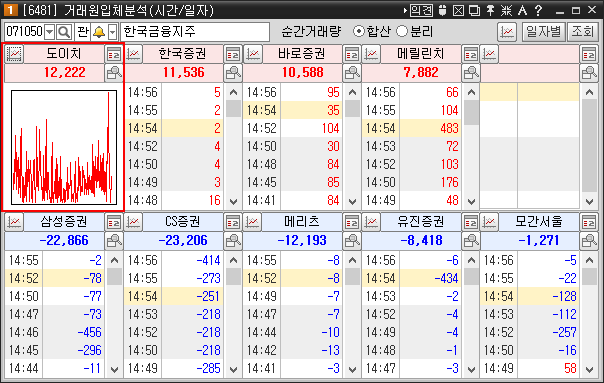Click magnifier icon beside 12,222 total
Viewport: 604px width, 383px height.
tap(114, 72)
